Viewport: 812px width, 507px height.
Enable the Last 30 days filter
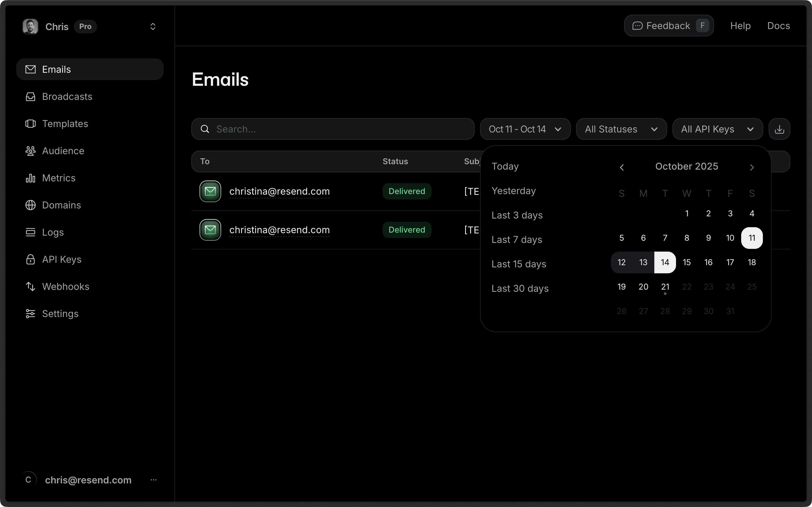[x=520, y=288]
